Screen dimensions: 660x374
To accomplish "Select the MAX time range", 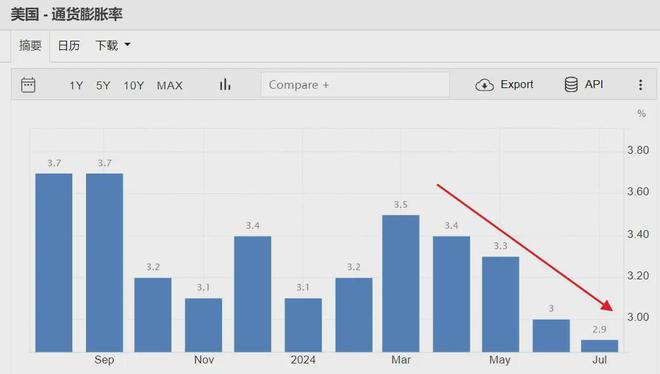I will (x=170, y=86).
